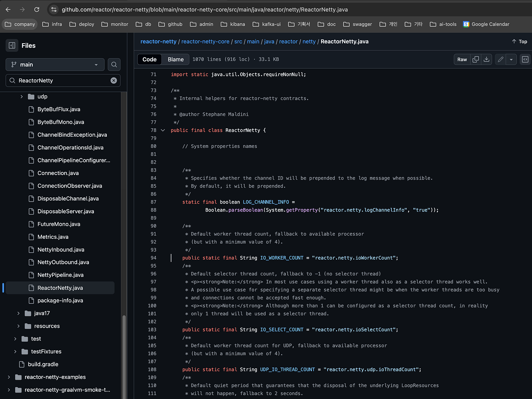Open NettyInbound.java file

coord(61,250)
